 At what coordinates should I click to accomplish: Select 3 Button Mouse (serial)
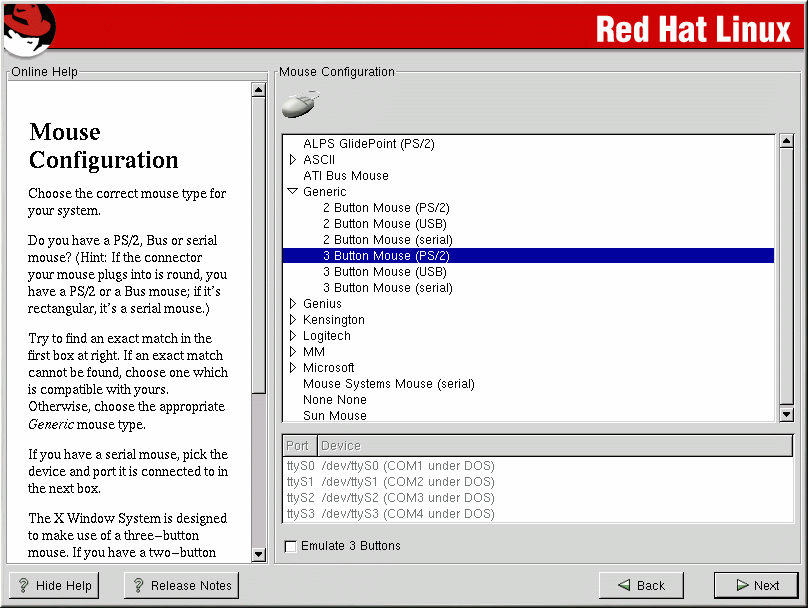(387, 288)
